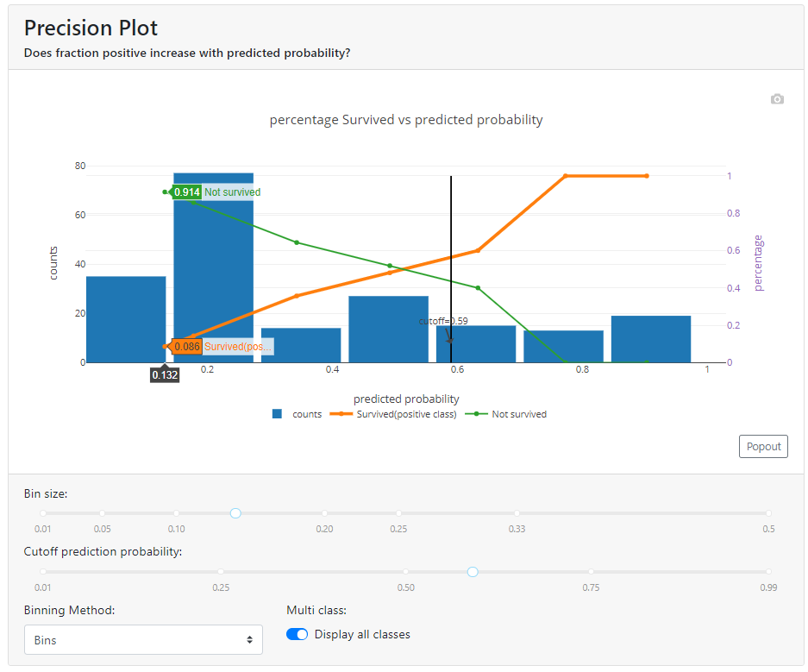Image resolution: width=808 pixels, height=672 pixels.
Task: Click the chart title "percentage Survived vs predicted probability"
Action: coord(406,119)
